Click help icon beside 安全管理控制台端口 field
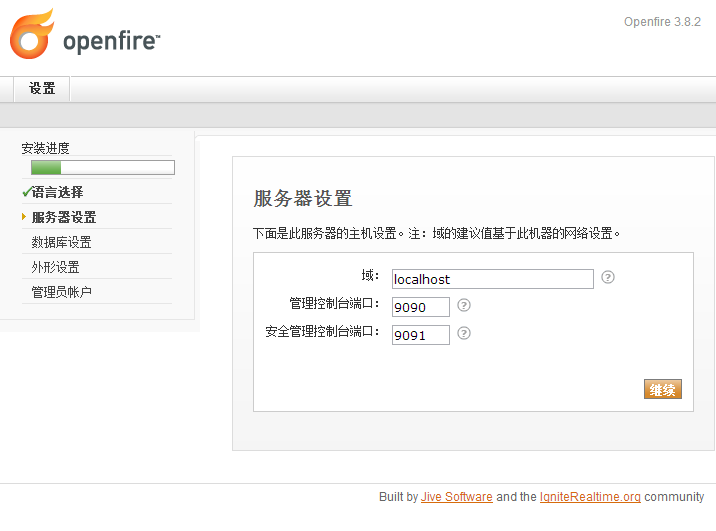716x531 pixels. (463, 334)
